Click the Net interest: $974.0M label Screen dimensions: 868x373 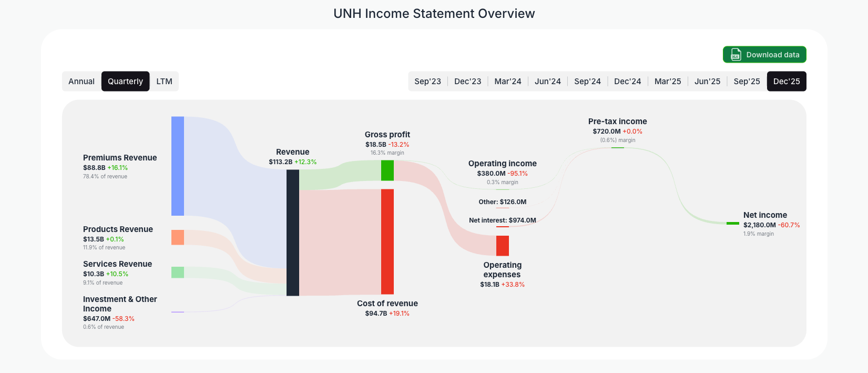[502, 220]
